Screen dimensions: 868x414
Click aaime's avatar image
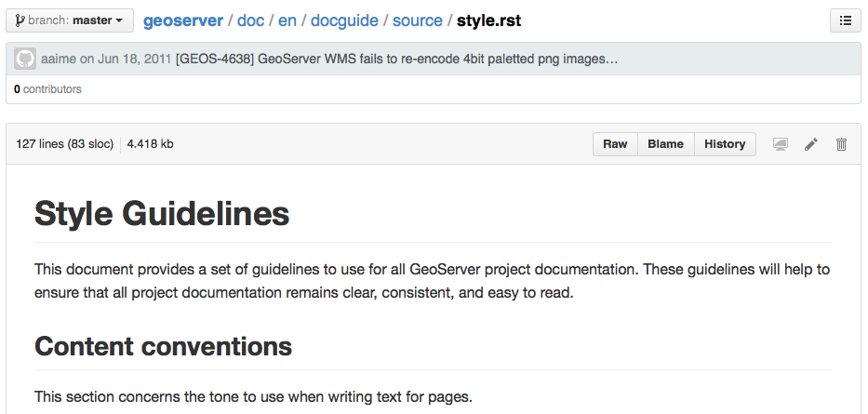[25, 59]
